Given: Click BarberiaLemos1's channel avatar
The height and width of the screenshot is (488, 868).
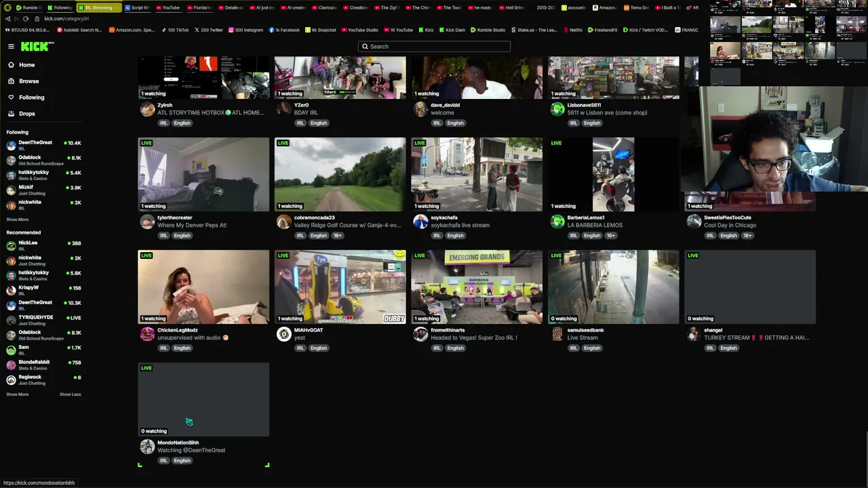Looking at the screenshot, I should (x=557, y=222).
